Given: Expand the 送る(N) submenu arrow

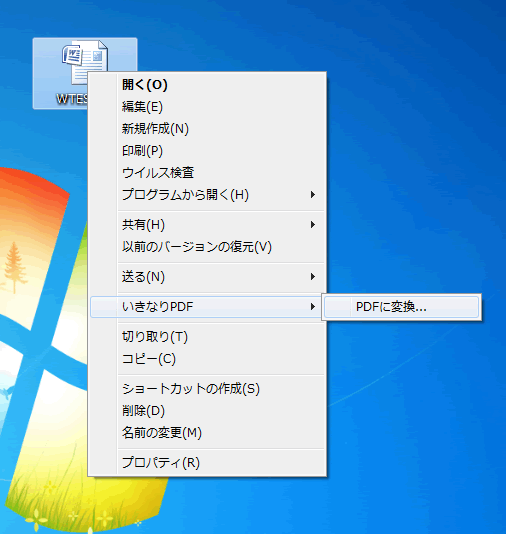Looking at the screenshot, I should [x=313, y=277].
